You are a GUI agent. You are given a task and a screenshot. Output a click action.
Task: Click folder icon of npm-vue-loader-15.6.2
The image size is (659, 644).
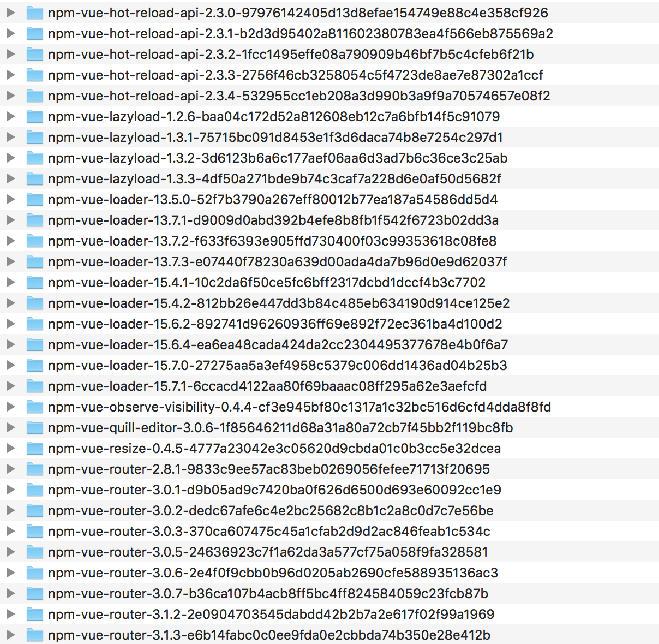point(35,324)
